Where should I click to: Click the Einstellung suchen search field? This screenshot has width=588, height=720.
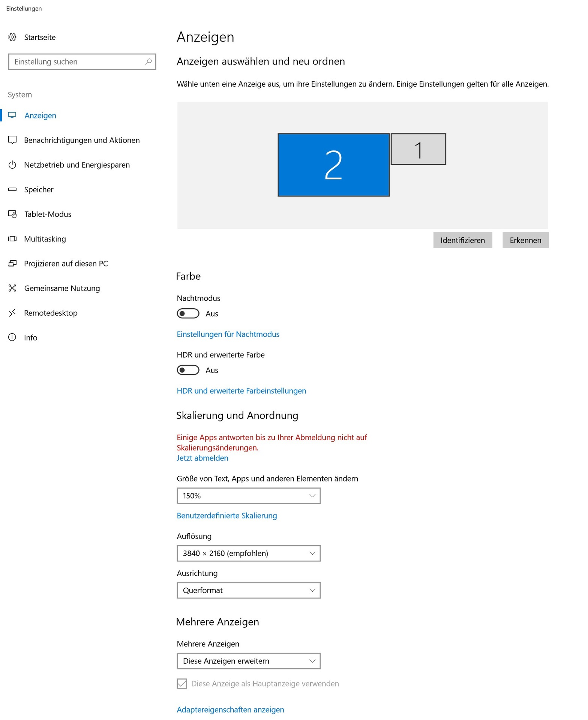77,62
